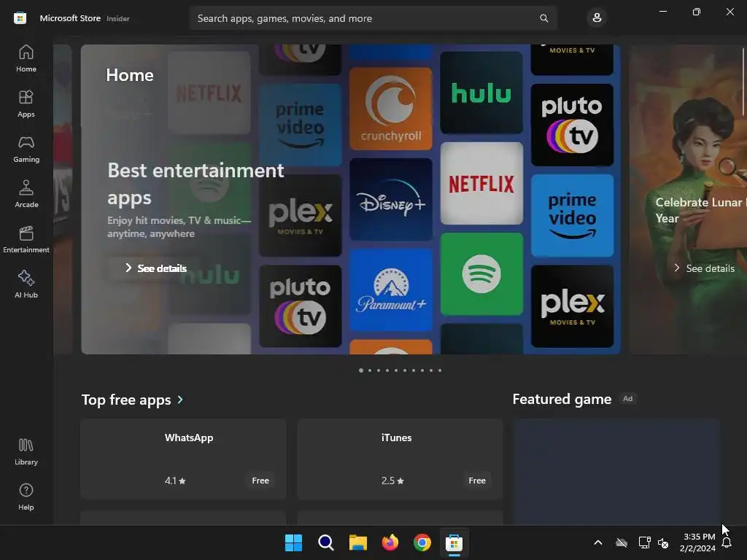747x560 pixels.
Task: Click the Spotify tile in banner
Action: tap(481, 274)
